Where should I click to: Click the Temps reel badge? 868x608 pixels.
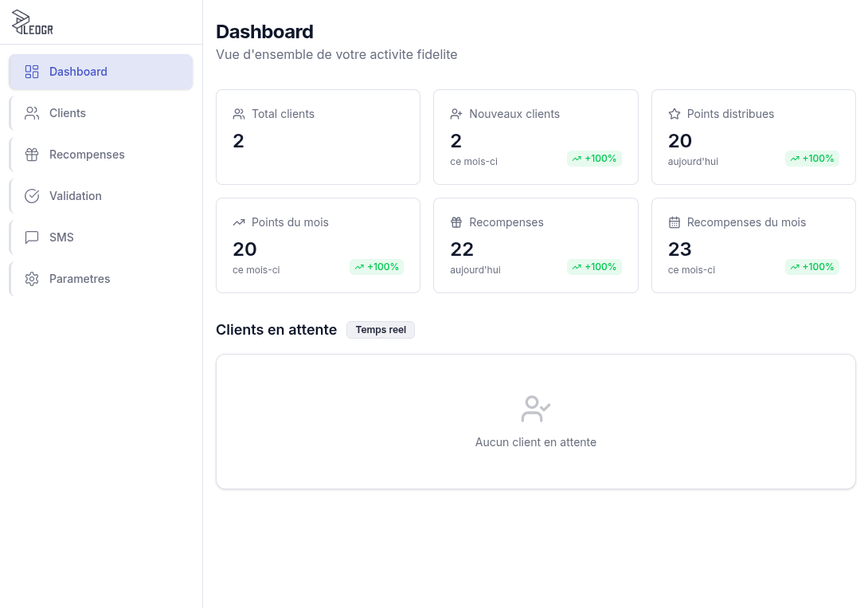coord(380,329)
